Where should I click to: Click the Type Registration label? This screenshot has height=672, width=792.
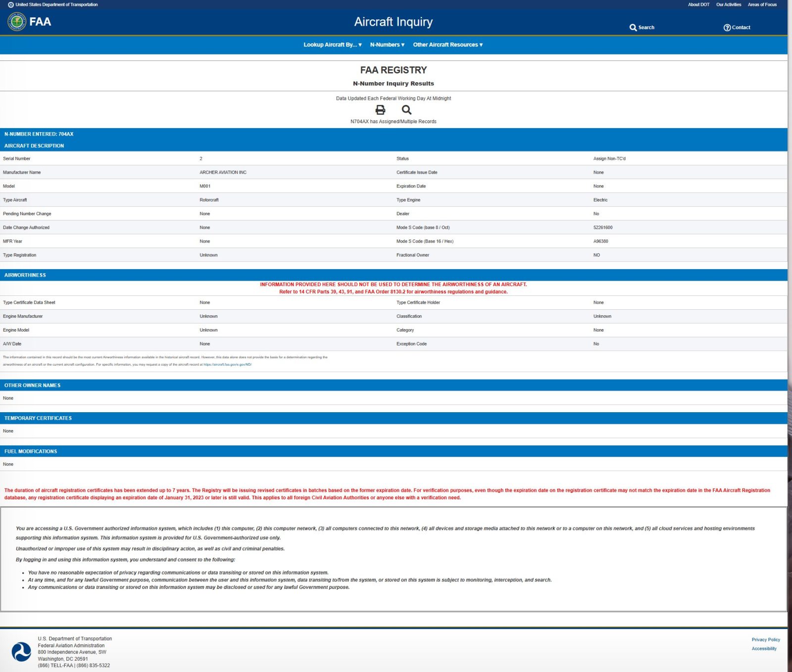(x=19, y=255)
